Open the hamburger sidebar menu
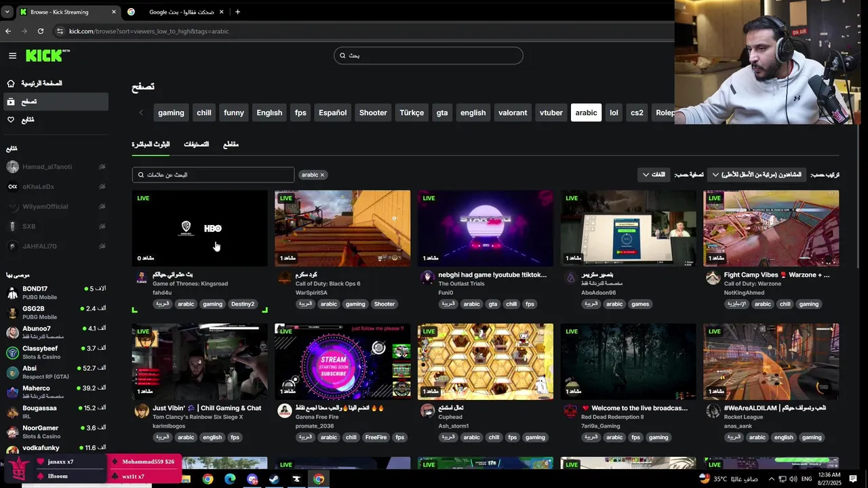 pos(12,56)
